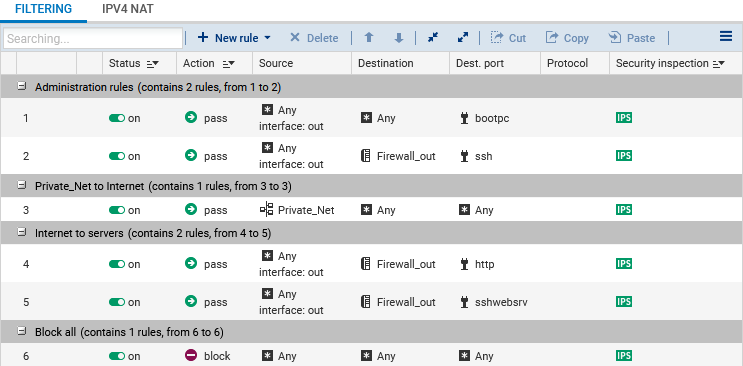
Task: Toggle status of rule 1
Action: 117,118
